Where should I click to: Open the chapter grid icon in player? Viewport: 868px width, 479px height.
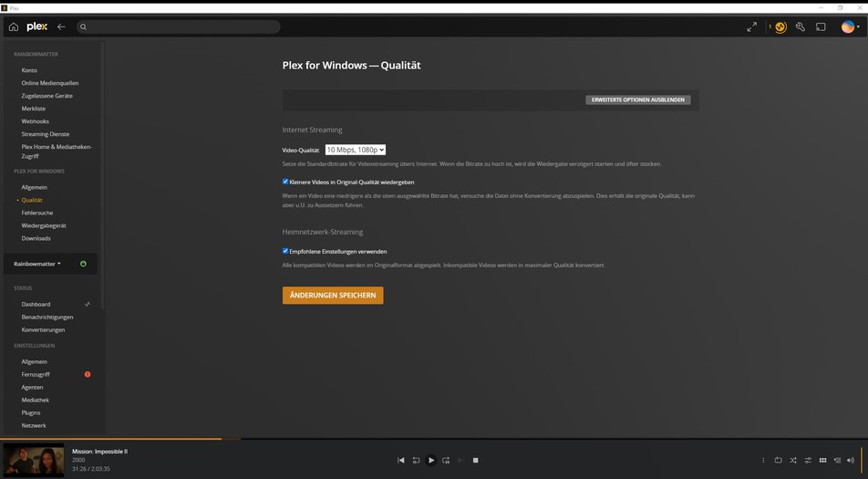pos(822,460)
